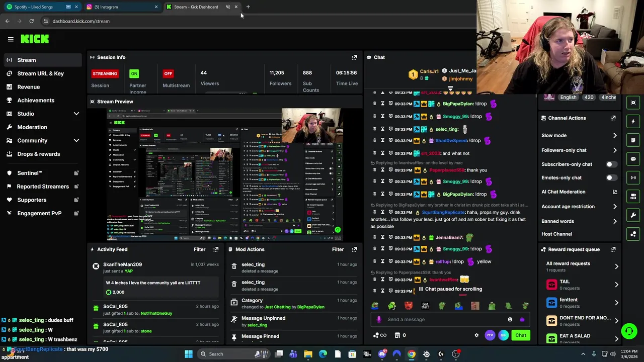Viewport: 644px width, 362px height.
Task: Open Reported Streamers in the sidebar
Action: tap(43, 187)
